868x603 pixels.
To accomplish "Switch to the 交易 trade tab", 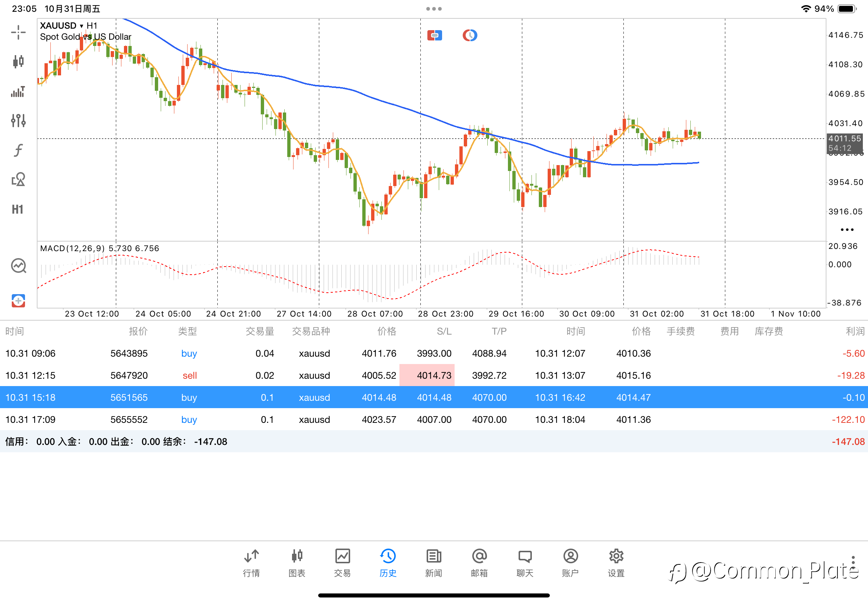I will (x=342, y=563).
